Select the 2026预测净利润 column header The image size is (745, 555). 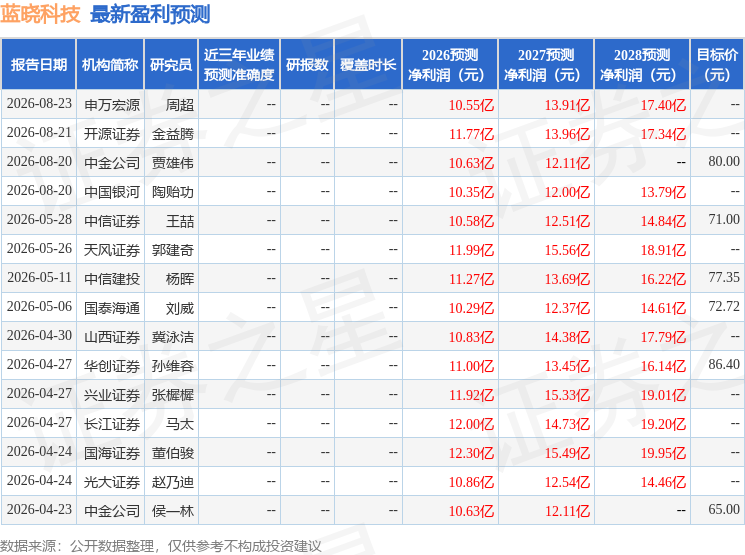(450, 65)
